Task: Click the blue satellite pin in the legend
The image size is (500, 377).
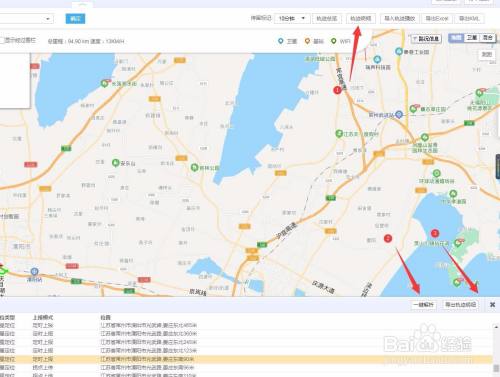Action: [281, 41]
